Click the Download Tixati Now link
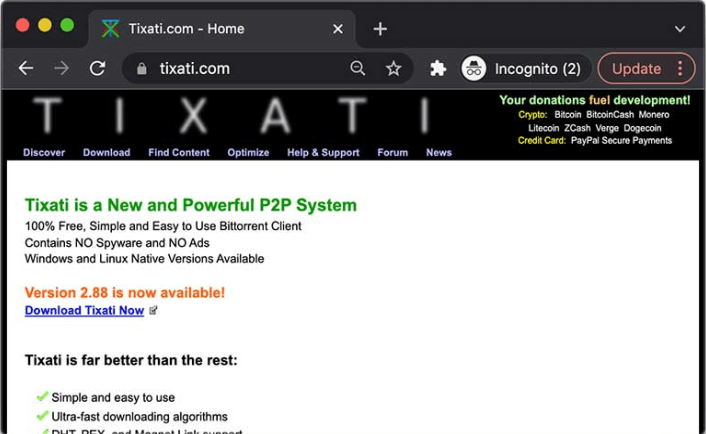 point(84,310)
